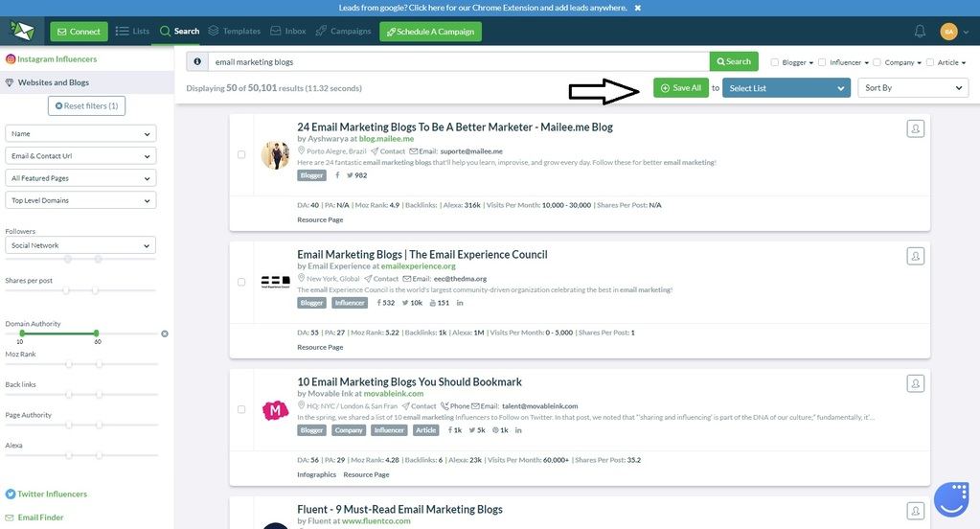Open the Inbox tab
The image size is (980, 529).
(288, 31)
